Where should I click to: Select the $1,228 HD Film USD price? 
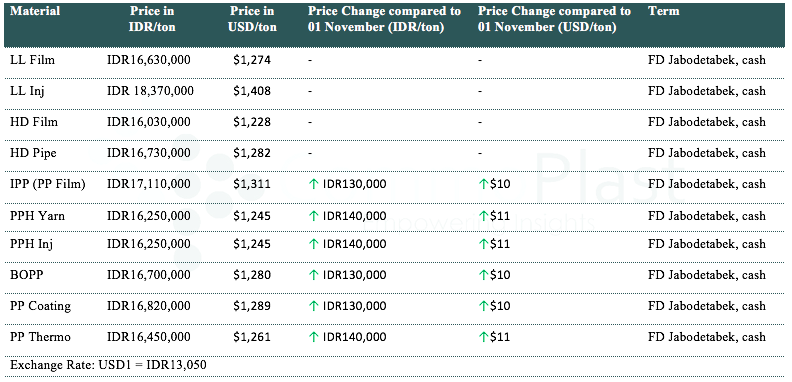point(252,122)
